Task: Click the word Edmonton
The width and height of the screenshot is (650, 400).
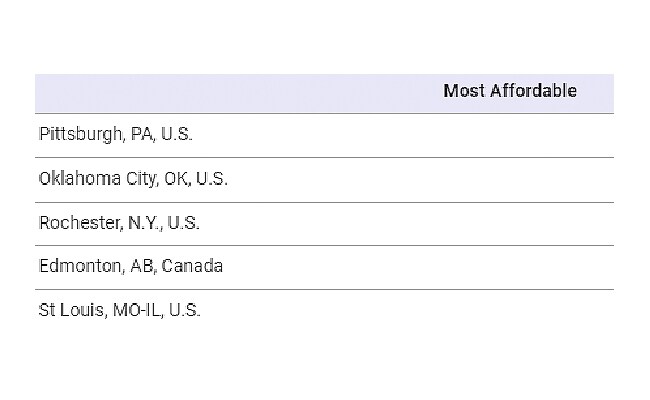Action: pyautogui.click(x=81, y=266)
